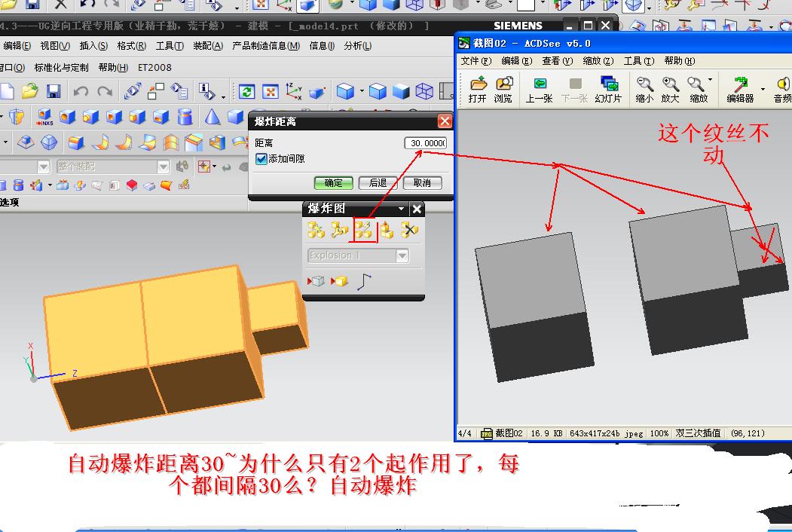Open the 标准化与定制 menu
This screenshot has width=792, height=532.
click(x=61, y=68)
